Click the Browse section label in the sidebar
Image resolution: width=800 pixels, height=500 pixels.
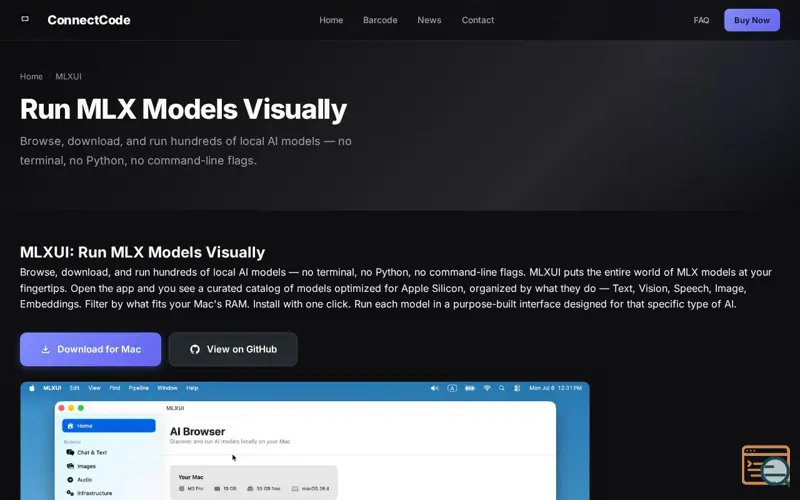point(72,442)
